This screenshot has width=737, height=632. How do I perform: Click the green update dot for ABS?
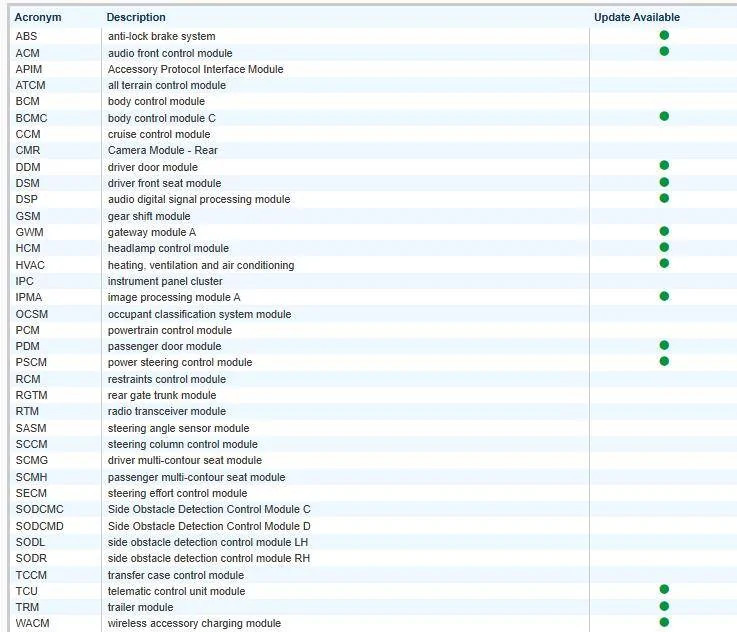pyautogui.click(x=664, y=35)
